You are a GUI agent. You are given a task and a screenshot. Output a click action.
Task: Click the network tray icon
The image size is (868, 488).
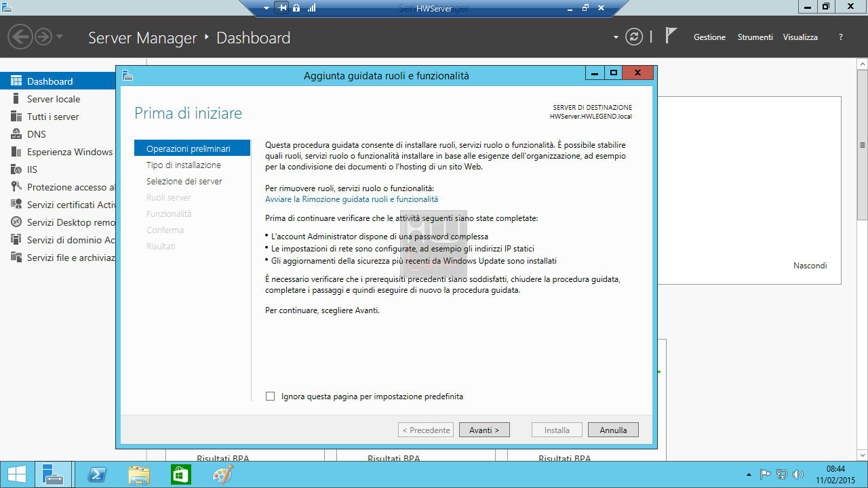coord(781,474)
